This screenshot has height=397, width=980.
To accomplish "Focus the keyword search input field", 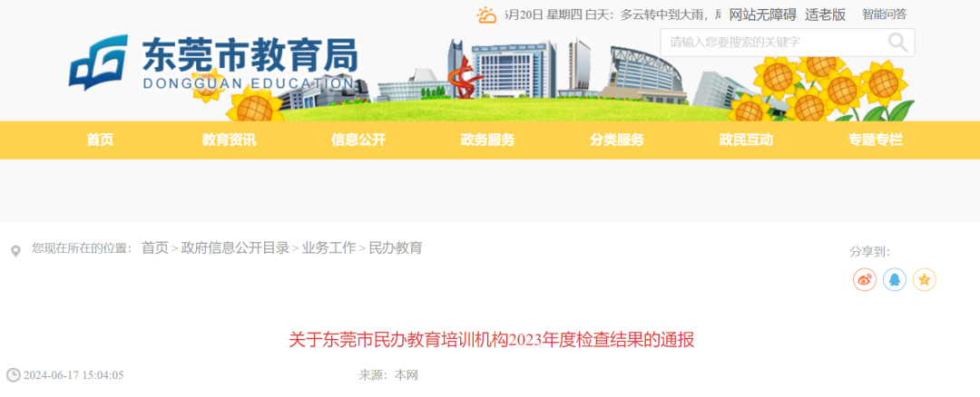I will (775, 43).
